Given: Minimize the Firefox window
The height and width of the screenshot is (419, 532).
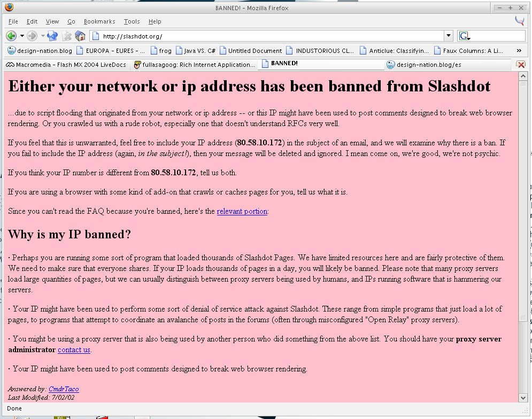Looking at the screenshot, I should click(500, 7).
